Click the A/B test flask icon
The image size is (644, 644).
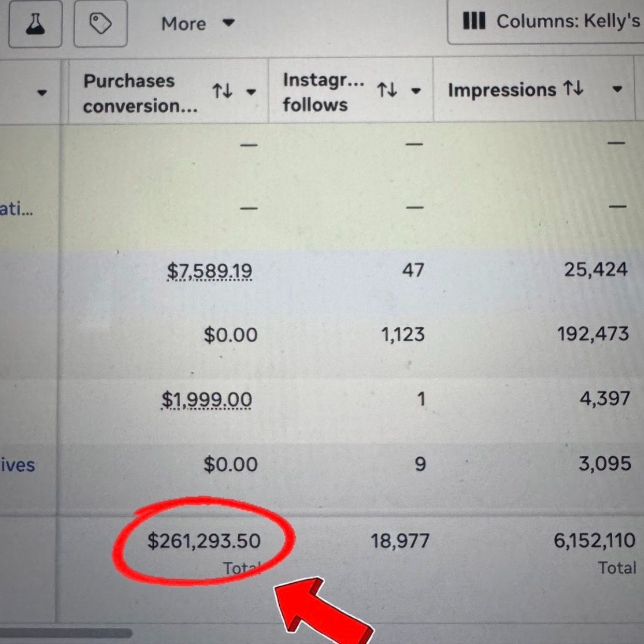pyautogui.click(x=35, y=24)
